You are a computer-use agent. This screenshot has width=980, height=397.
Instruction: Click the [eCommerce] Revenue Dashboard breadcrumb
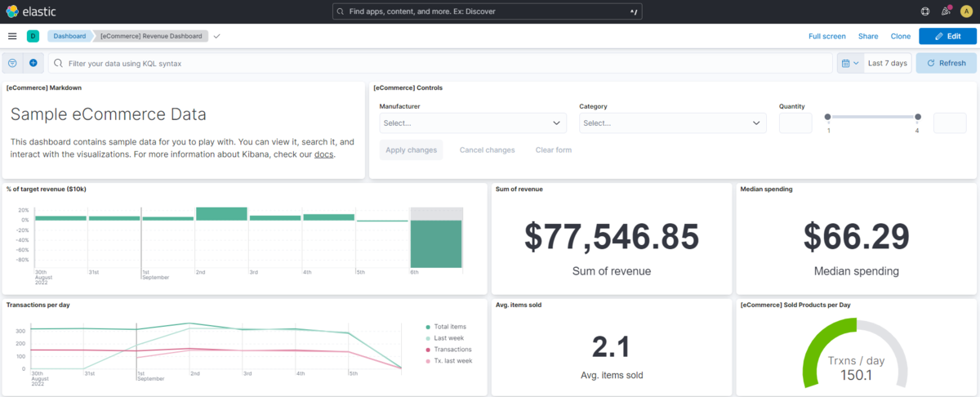click(x=151, y=36)
